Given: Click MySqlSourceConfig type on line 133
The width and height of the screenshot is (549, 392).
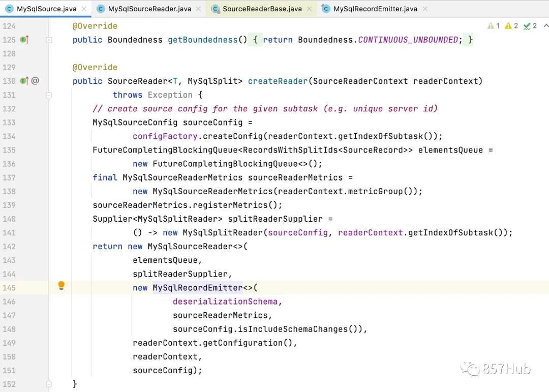Looking at the screenshot, I should [135, 123].
